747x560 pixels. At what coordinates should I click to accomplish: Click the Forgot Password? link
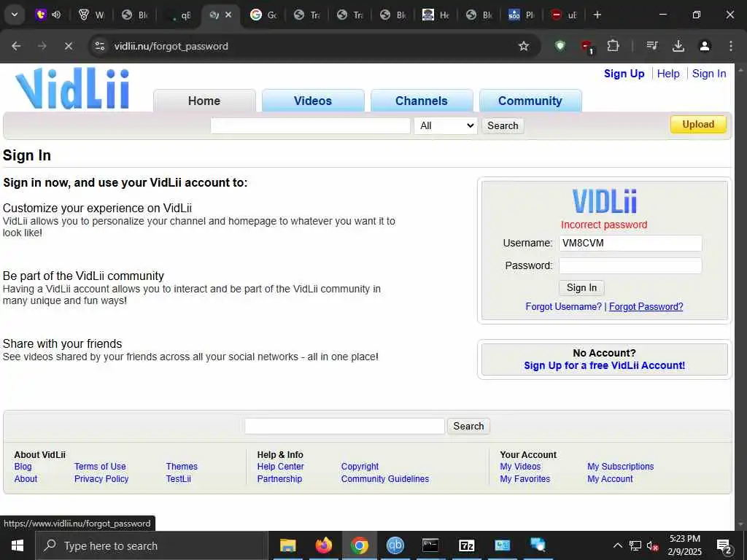646,307
